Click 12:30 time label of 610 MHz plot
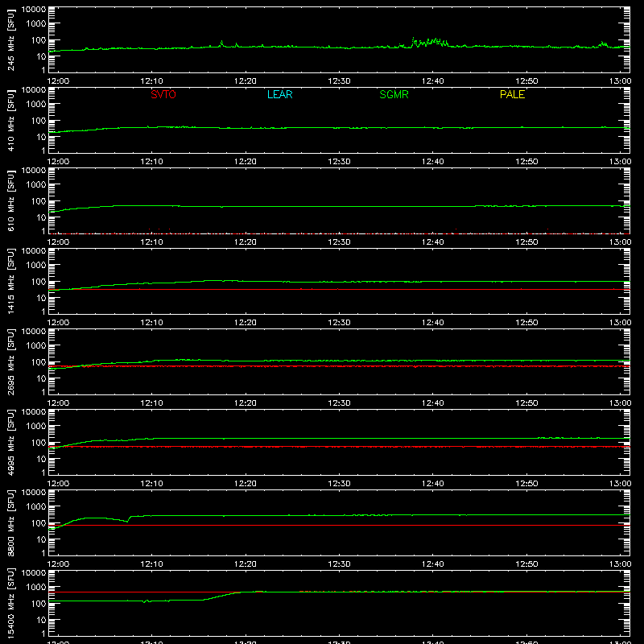 click(x=339, y=242)
